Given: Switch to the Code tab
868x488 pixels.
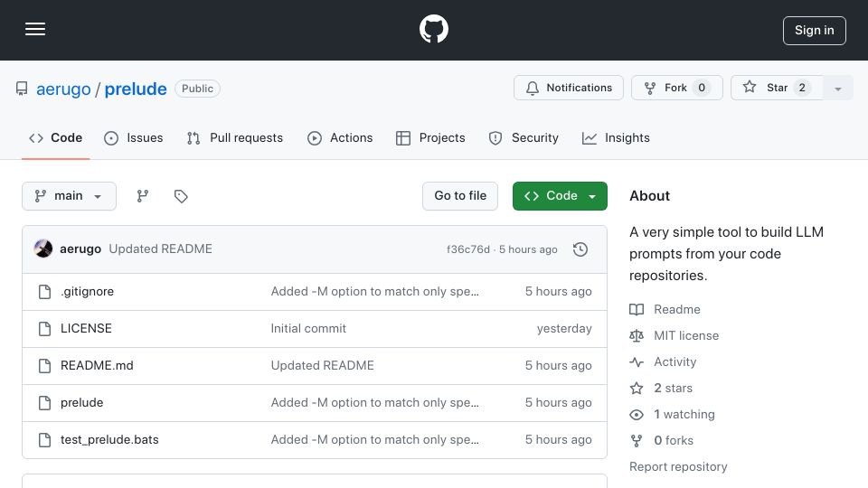Looking at the screenshot, I should click(x=55, y=137).
